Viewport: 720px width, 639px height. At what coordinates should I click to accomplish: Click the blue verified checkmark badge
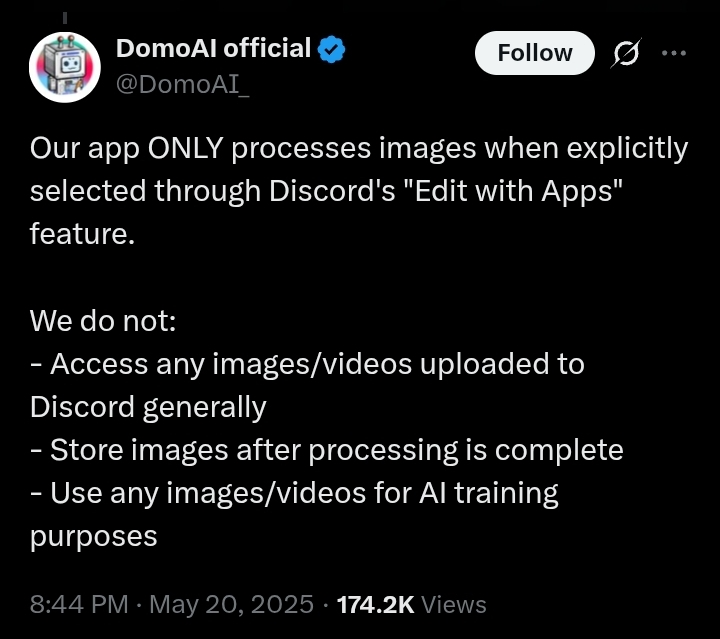[332, 50]
